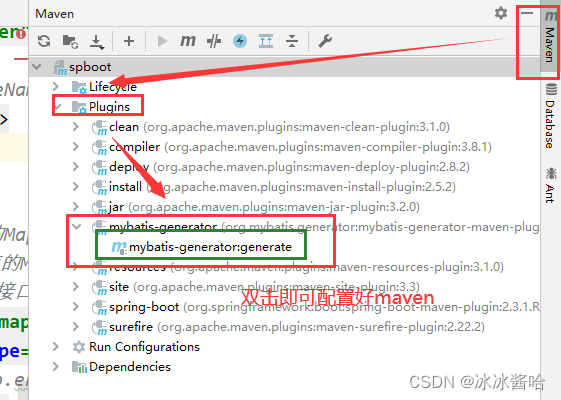
Task: Toggle Offline Mode toolbar icon
Action: [x=214, y=41]
